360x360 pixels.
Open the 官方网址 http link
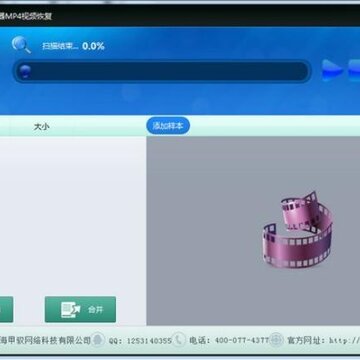323,340
